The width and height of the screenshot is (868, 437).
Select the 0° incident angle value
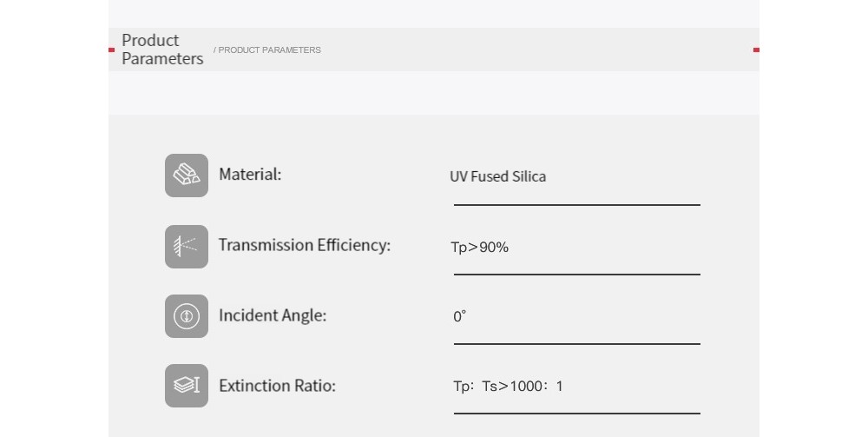[x=459, y=316]
